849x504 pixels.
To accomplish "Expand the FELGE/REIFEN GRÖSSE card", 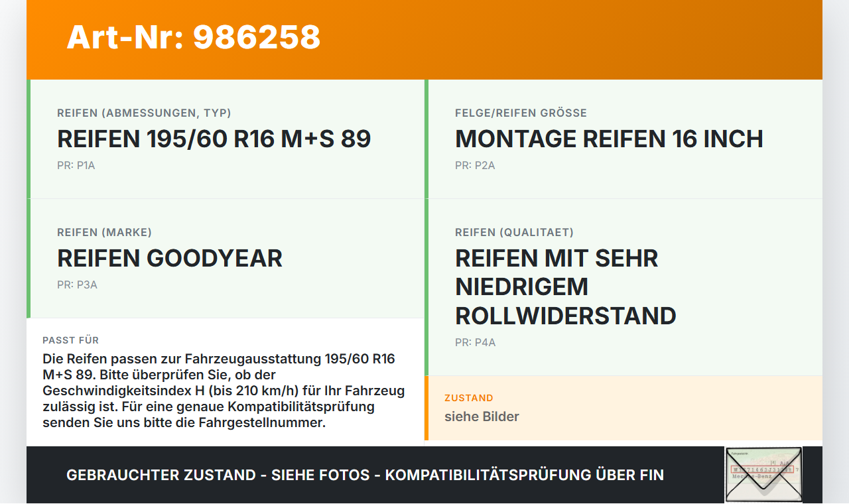I will click(623, 139).
